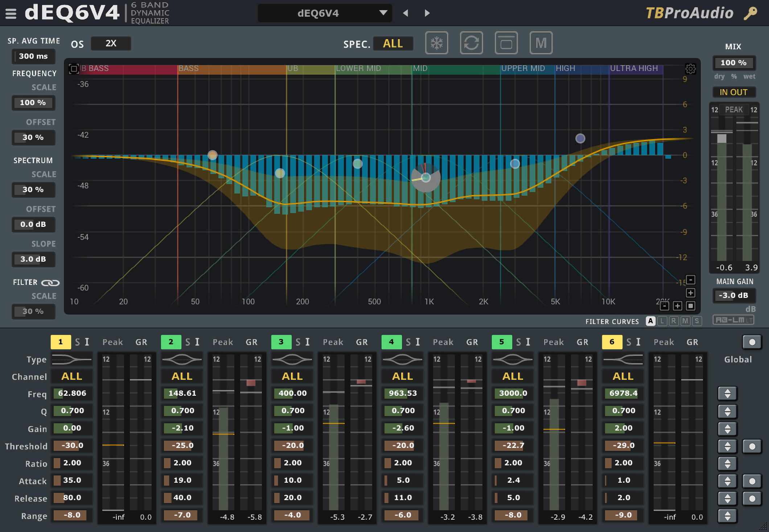Image resolution: width=769 pixels, height=532 pixels.
Task: Click the AB-LM loudness match icon
Action: point(733,320)
